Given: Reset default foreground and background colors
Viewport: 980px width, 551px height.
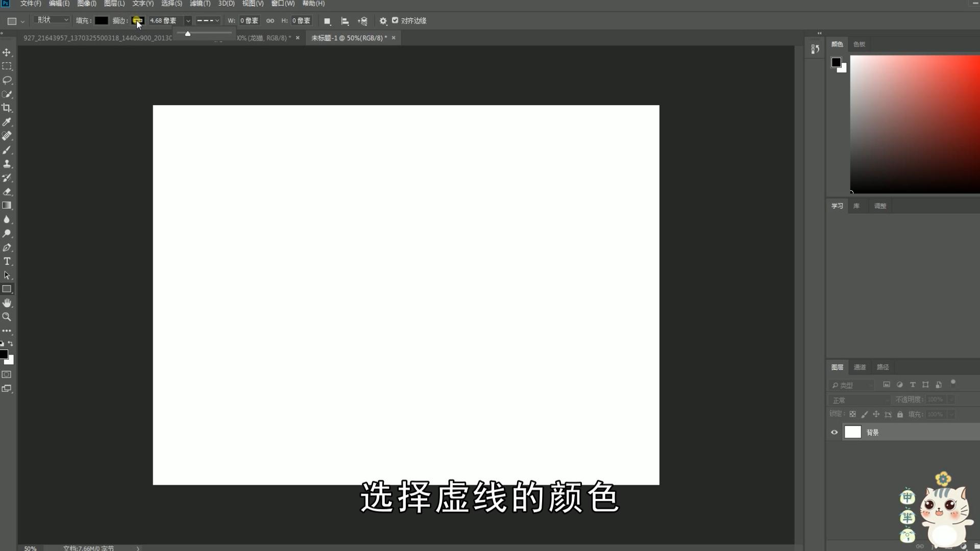Looking at the screenshot, I should (2, 344).
